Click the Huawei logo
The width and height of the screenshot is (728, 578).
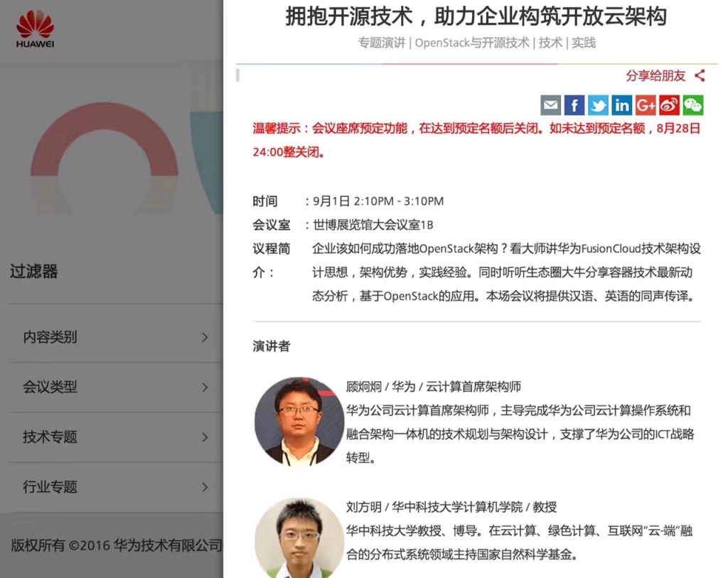click(36, 29)
